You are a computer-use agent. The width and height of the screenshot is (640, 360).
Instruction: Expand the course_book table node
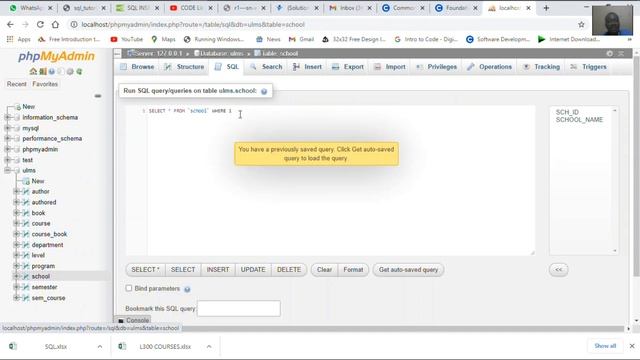[17, 234]
